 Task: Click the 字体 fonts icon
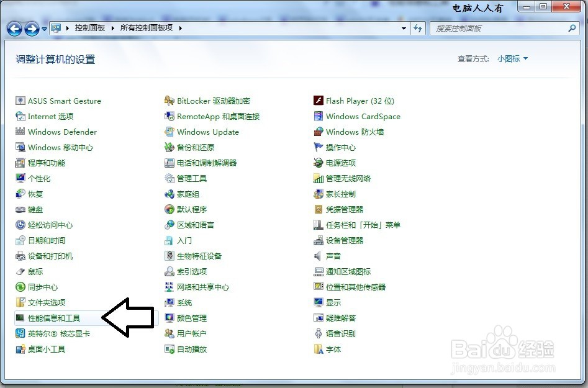[319, 349]
